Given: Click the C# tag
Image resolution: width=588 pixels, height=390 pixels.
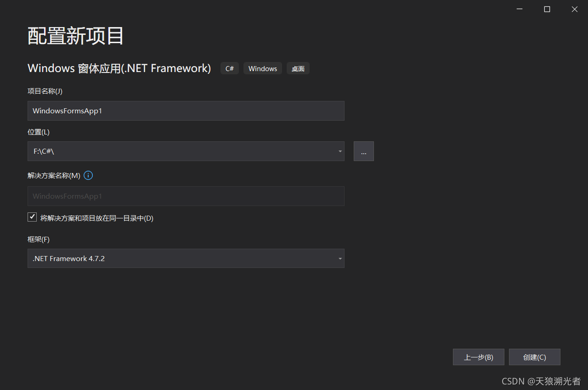Looking at the screenshot, I should 230,68.
